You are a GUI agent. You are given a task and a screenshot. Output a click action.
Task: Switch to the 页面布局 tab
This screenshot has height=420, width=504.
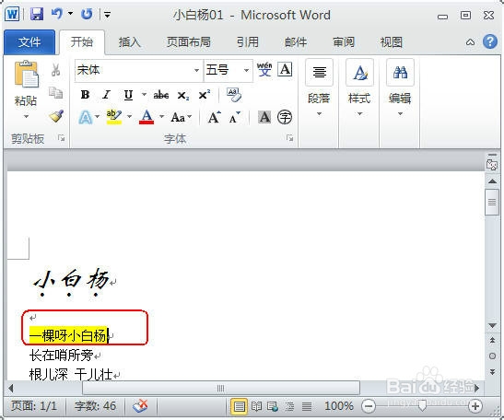click(189, 42)
